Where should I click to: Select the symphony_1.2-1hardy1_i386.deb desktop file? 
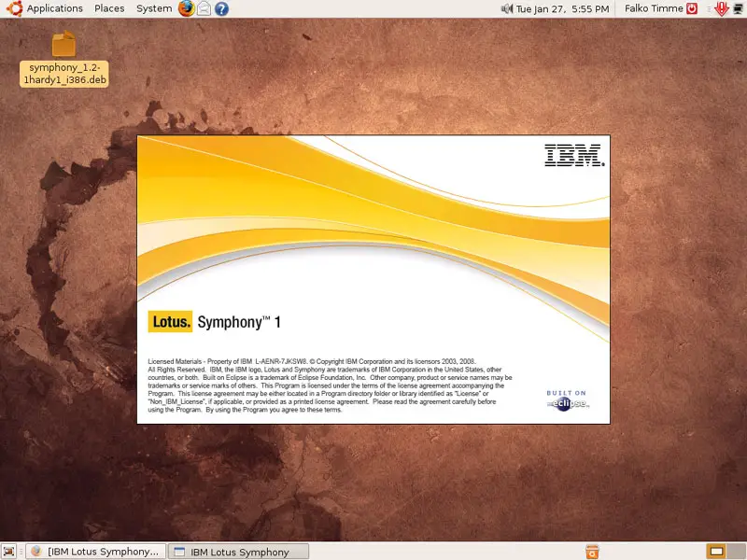coord(63,59)
